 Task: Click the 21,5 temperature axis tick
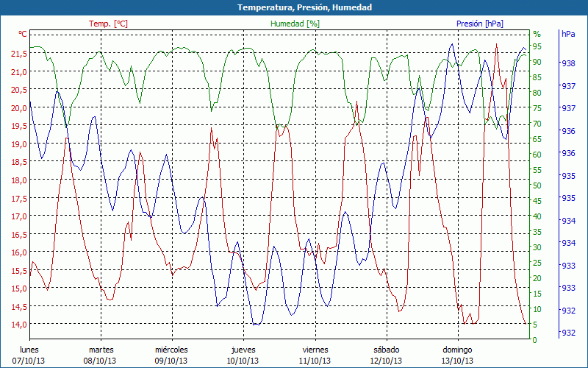[18, 54]
